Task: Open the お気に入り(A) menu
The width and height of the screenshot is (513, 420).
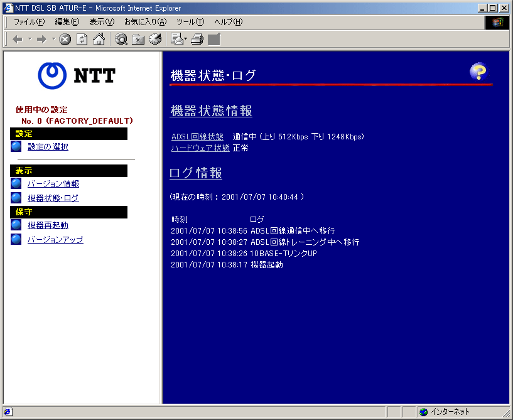Action: pyautogui.click(x=146, y=22)
